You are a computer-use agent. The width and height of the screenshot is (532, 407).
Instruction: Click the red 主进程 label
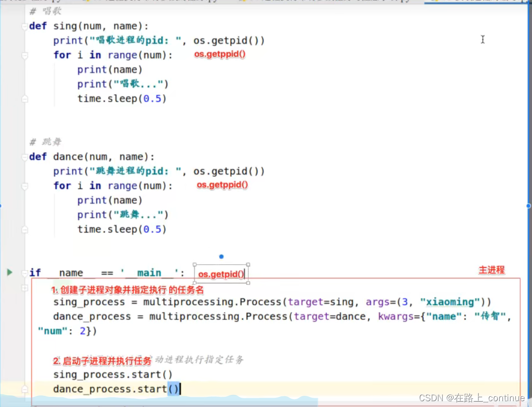coord(492,270)
